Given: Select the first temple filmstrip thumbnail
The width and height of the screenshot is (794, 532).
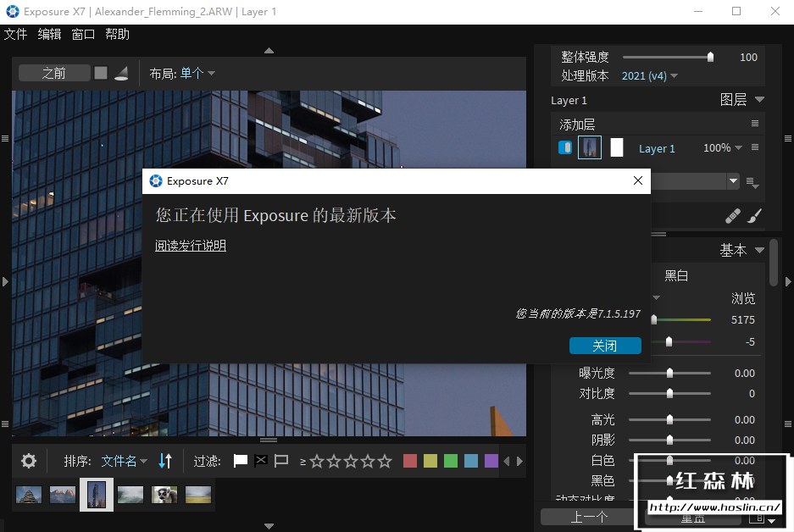Looking at the screenshot, I should (29, 495).
